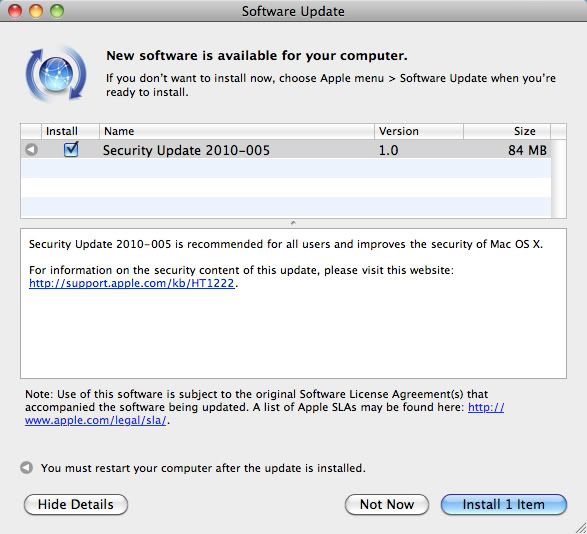The image size is (587, 534).
Task: Click the Install 1 Item button
Action: click(x=504, y=504)
